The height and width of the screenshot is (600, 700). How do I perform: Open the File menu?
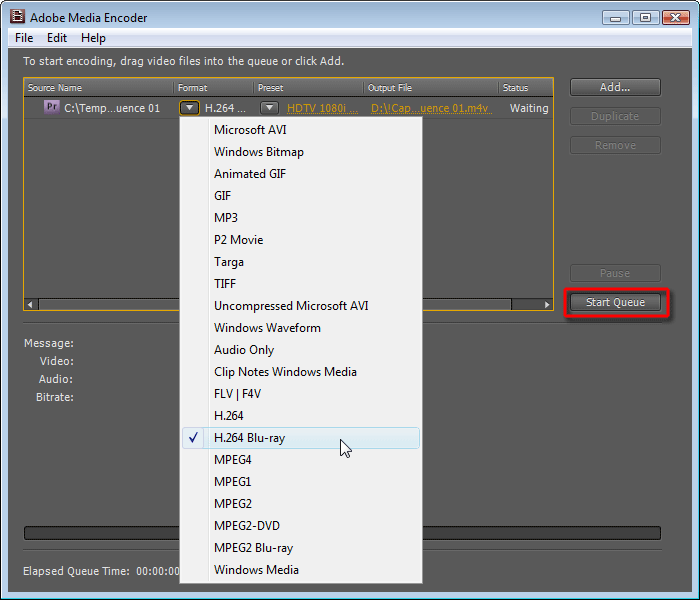click(24, 38)
